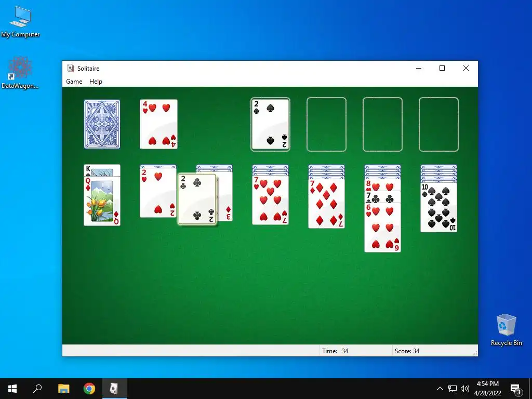
Task: Select the 7 of clubs card
Action: 382,197
